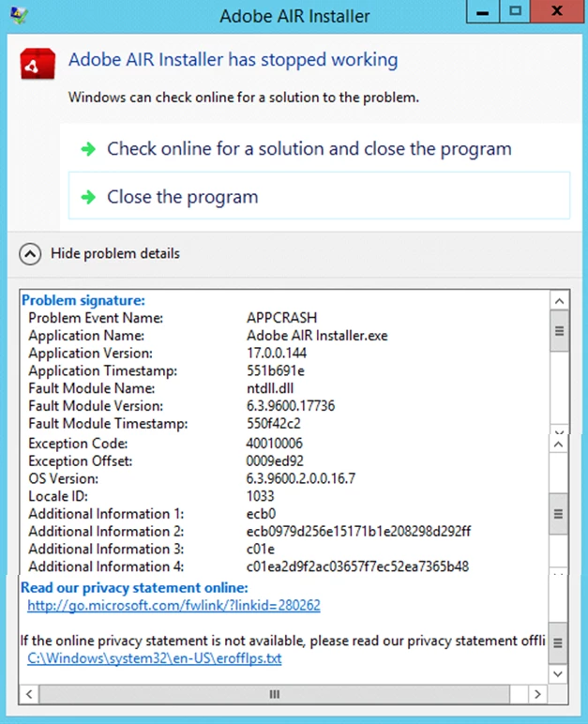588x724 pixels.
Task: Select fault module timestamp 550f42c2
Action: click(274, 423)
